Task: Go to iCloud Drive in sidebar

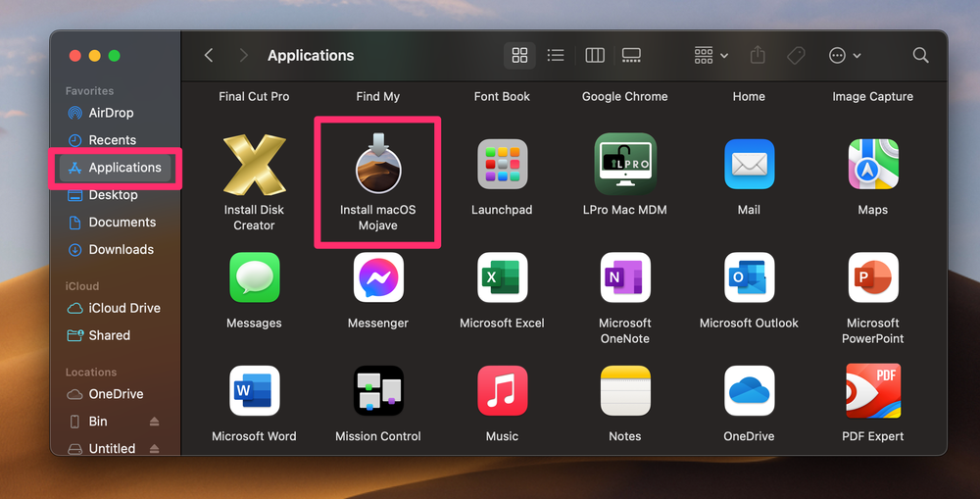Action: click(123, 308)
